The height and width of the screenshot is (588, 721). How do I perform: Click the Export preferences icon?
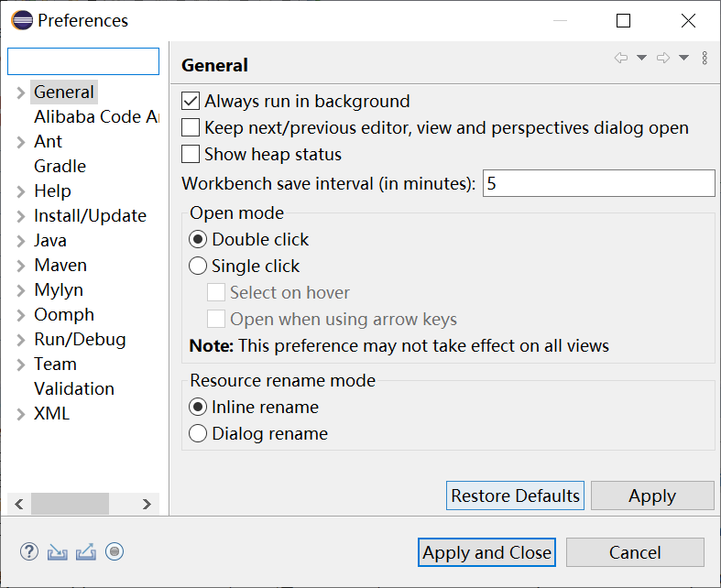coord(86,551)
